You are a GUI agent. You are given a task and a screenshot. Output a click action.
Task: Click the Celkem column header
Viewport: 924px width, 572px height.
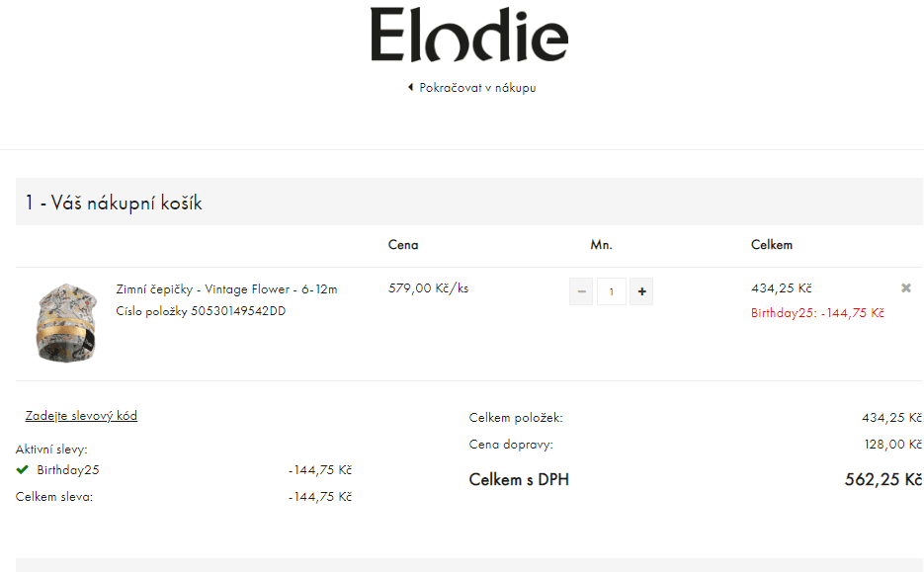coord(772,245)
